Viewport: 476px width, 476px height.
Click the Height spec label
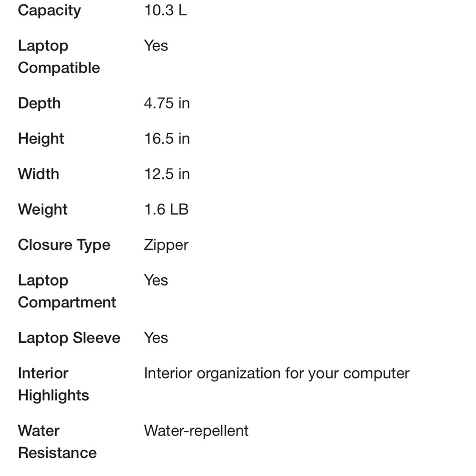pyautogui.click(x=41, y=139)
